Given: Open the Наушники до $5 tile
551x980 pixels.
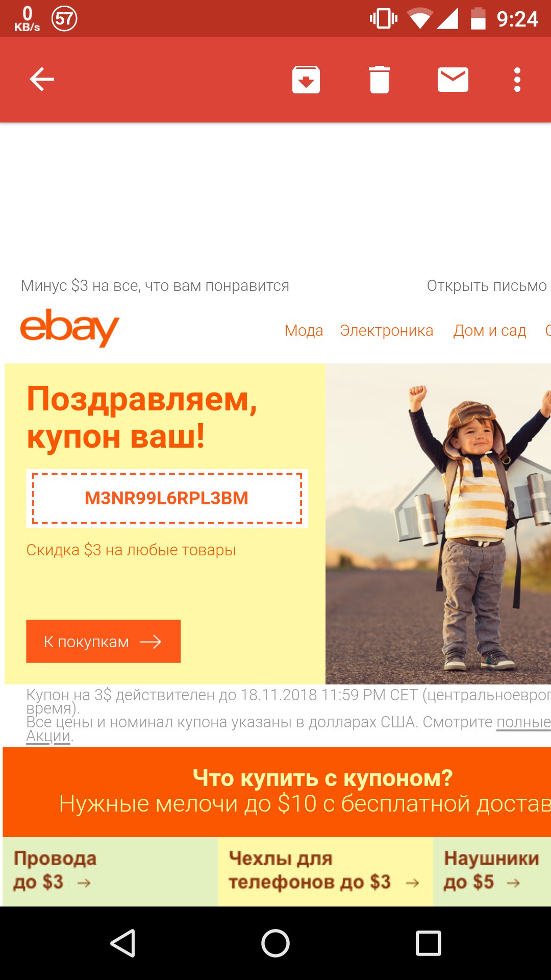Looking at the screenshot, I should tap(492, 872).
